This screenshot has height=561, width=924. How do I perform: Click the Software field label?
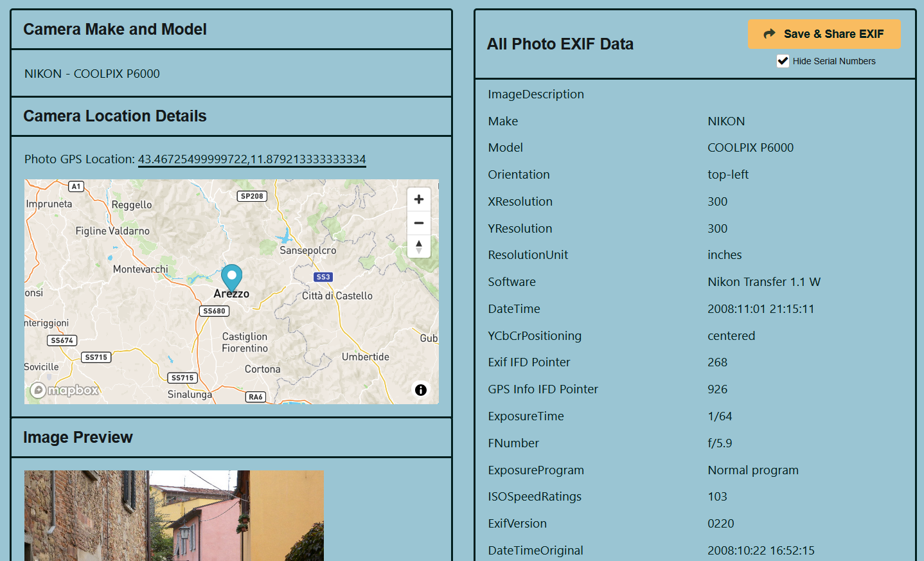(511, 282)
